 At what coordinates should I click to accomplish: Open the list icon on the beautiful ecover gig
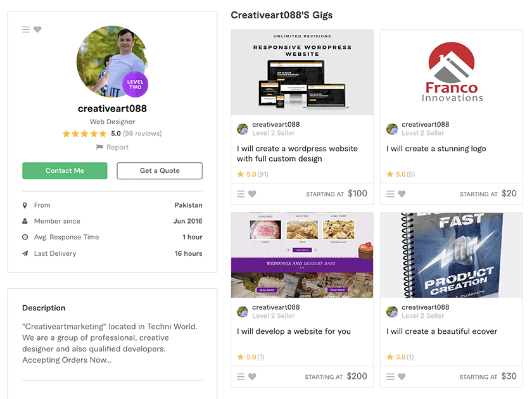tap(390, 377)
